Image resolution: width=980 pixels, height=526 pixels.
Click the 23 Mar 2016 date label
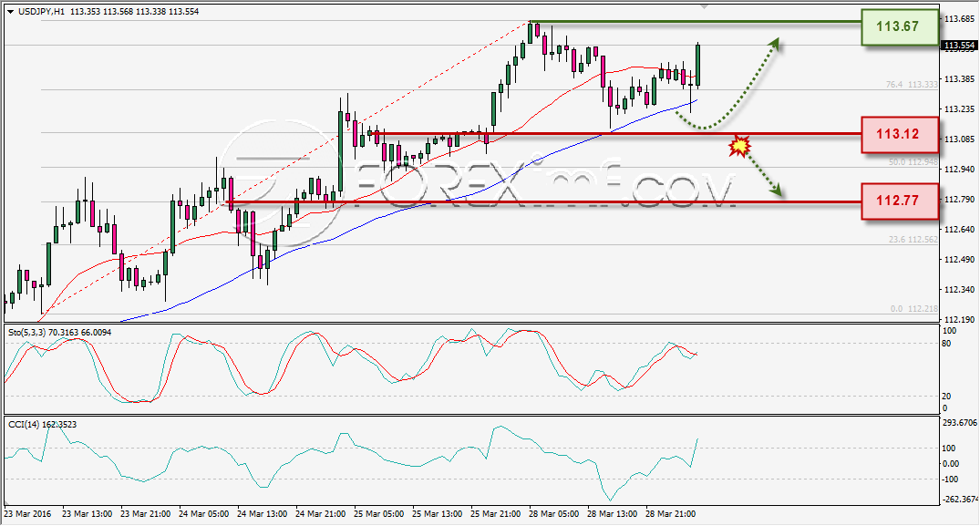[27, 514]
